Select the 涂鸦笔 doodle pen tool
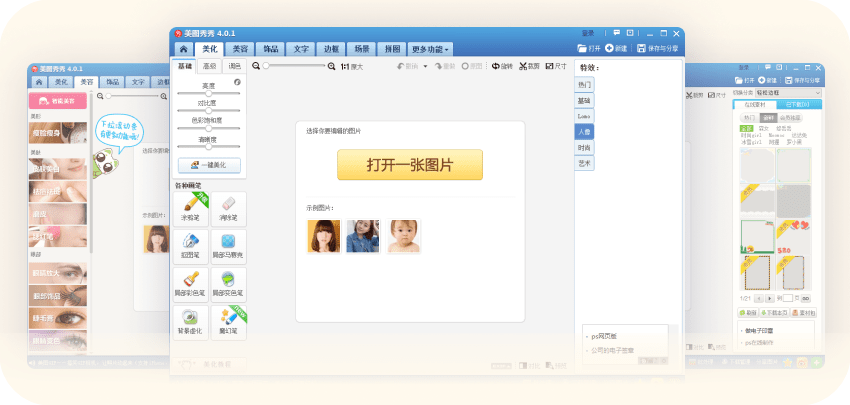 [189, 210]
